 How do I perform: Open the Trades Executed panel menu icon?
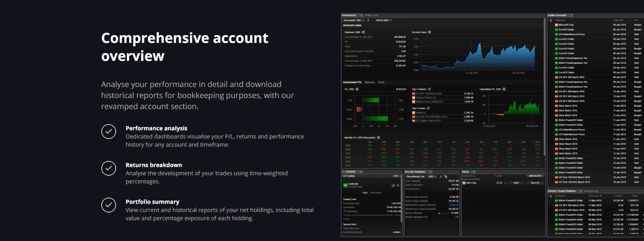(x=571, y=15)
